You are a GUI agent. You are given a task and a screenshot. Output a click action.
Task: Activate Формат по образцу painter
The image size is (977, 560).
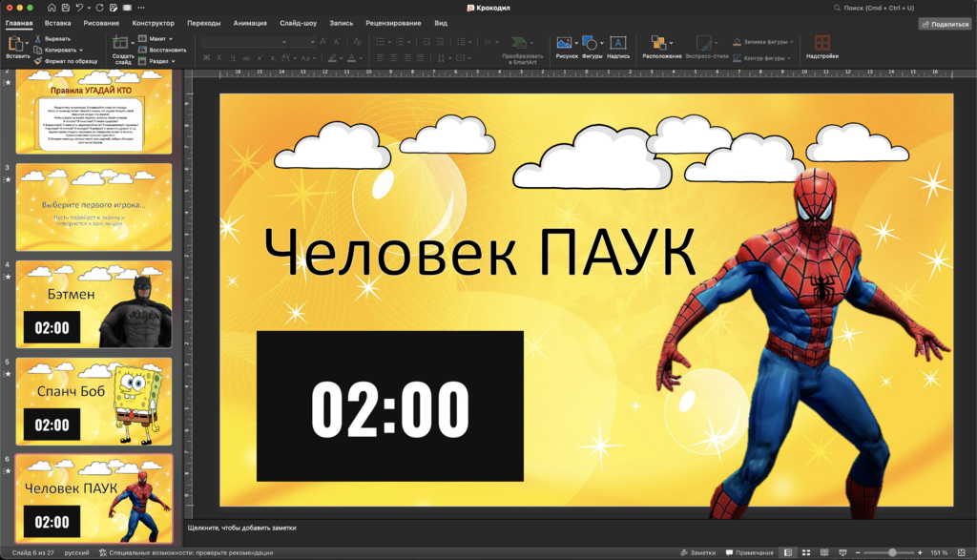pyautogui.click(x=66, y=61)
